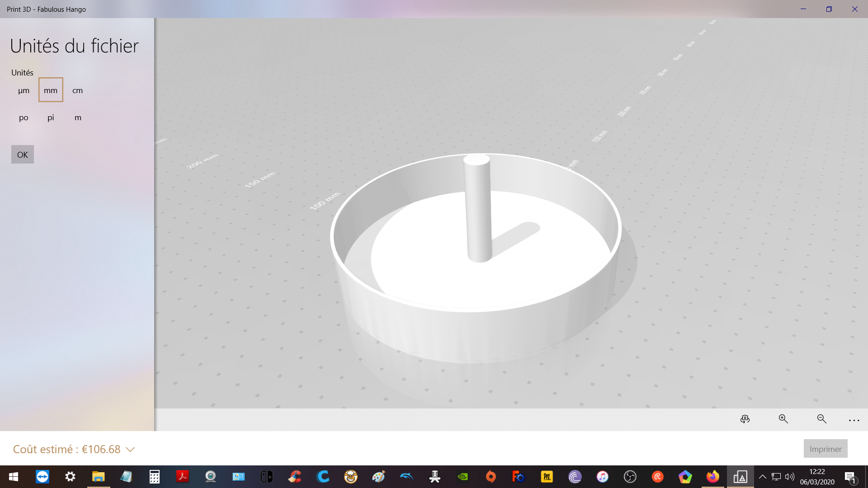Choose the pi (feet) unit

51,117
